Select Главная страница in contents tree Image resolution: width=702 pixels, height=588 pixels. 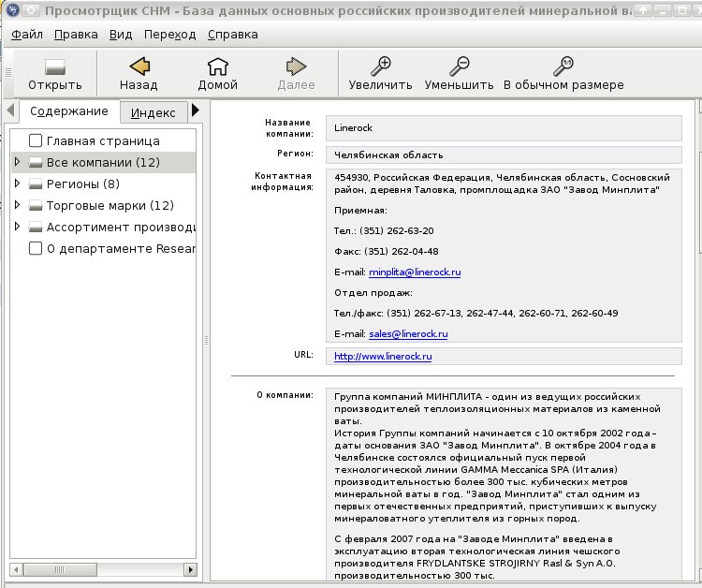pyautogui.click(x=103, y=141)
